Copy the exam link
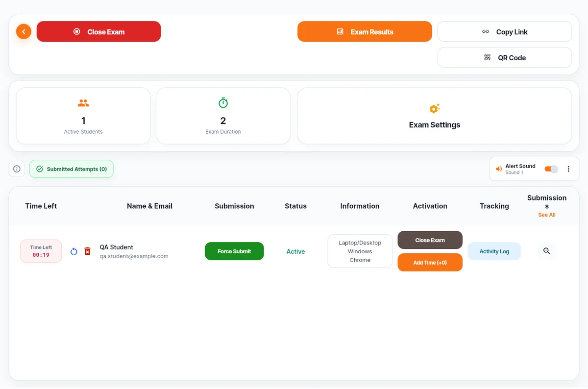 pyautogui.click(x=504, y=31)
